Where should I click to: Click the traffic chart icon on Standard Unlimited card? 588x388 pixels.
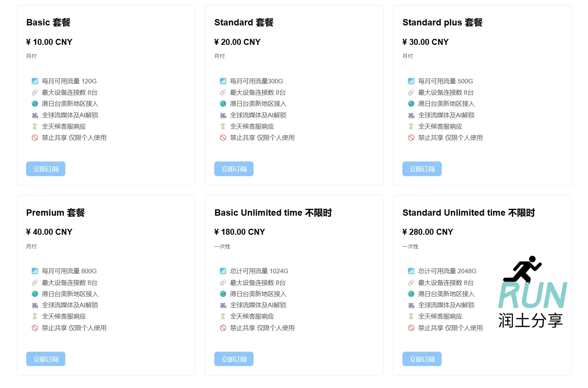pyautogui.click(x=411, y=271)
